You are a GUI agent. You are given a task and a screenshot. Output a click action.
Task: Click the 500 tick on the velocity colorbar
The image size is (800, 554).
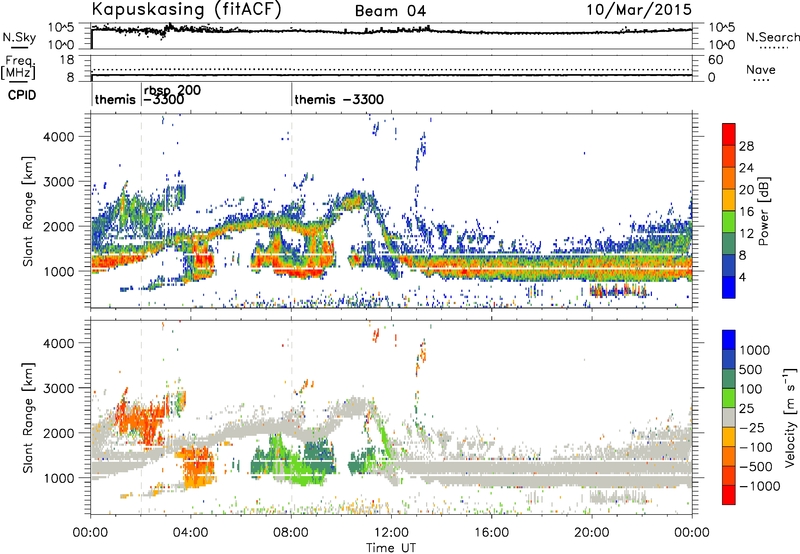pyautogui.click(x=751, y=369)
